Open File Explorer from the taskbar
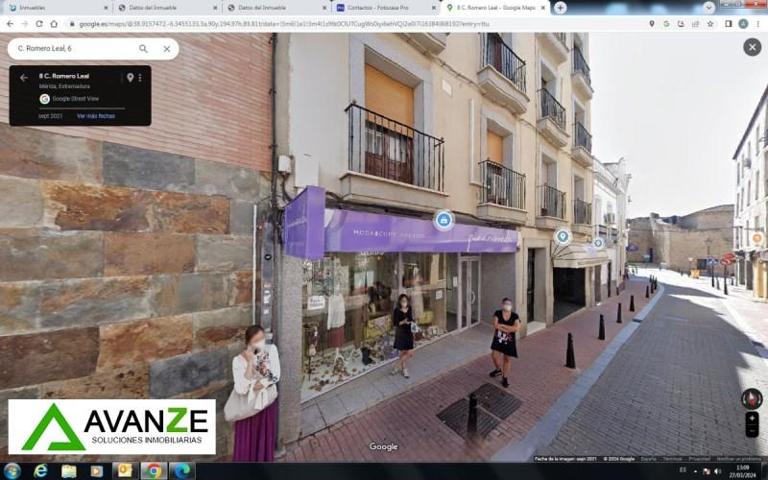 point(69,471)
